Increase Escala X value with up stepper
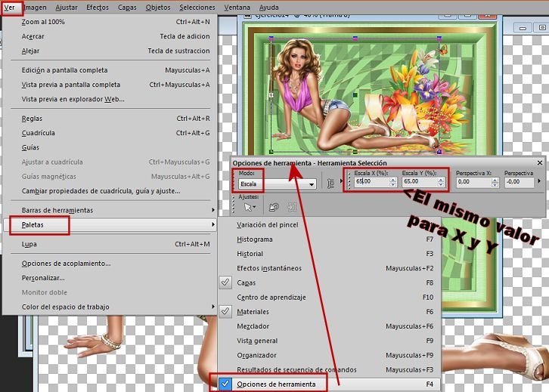 392,180
